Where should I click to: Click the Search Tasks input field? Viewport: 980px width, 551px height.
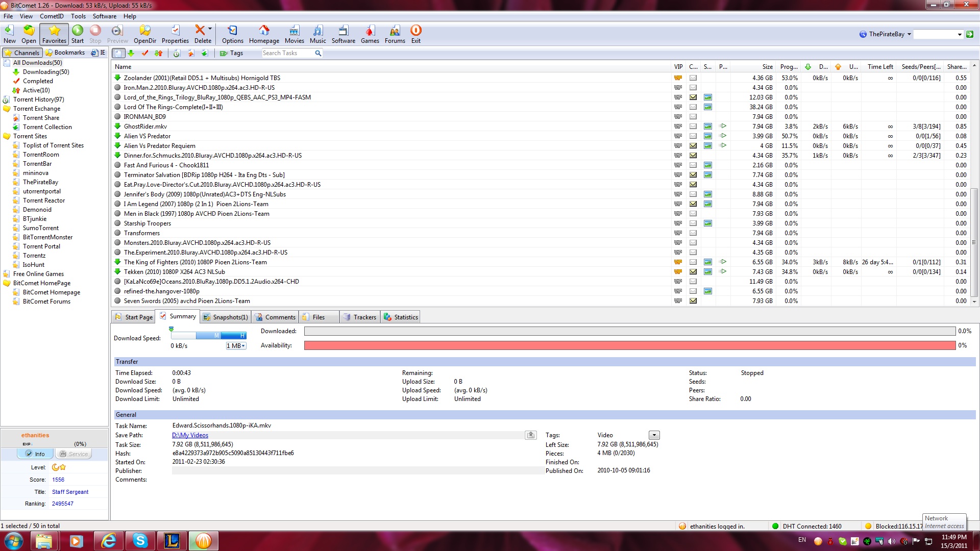click(x=287, y=53)
